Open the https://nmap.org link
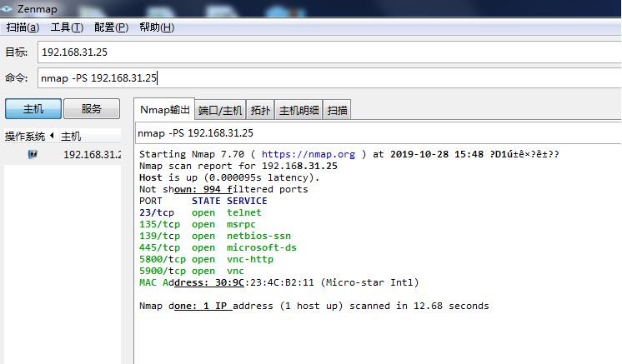This screenshot has height=364, width=622. click(308, 154)
